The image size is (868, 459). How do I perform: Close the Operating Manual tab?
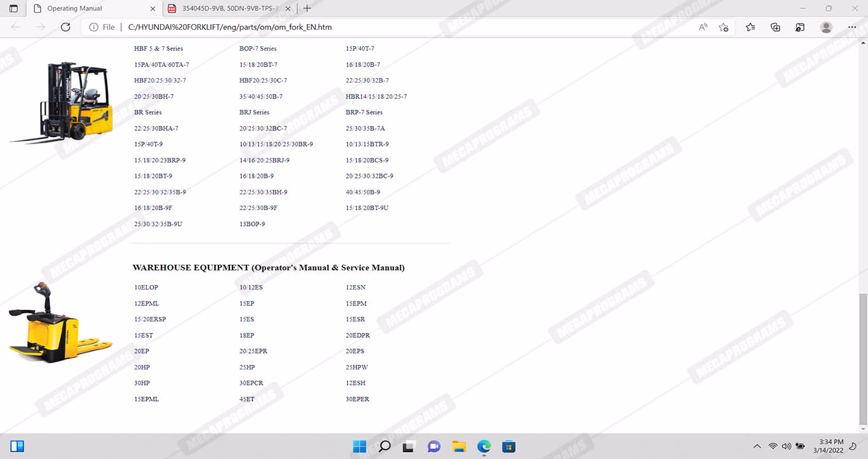coord(153,8)
